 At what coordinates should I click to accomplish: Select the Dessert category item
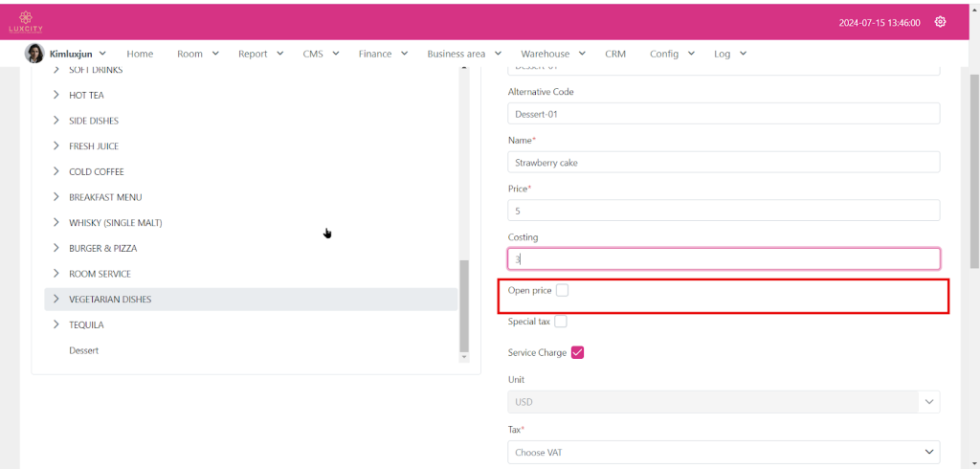(x=84, y=350)
